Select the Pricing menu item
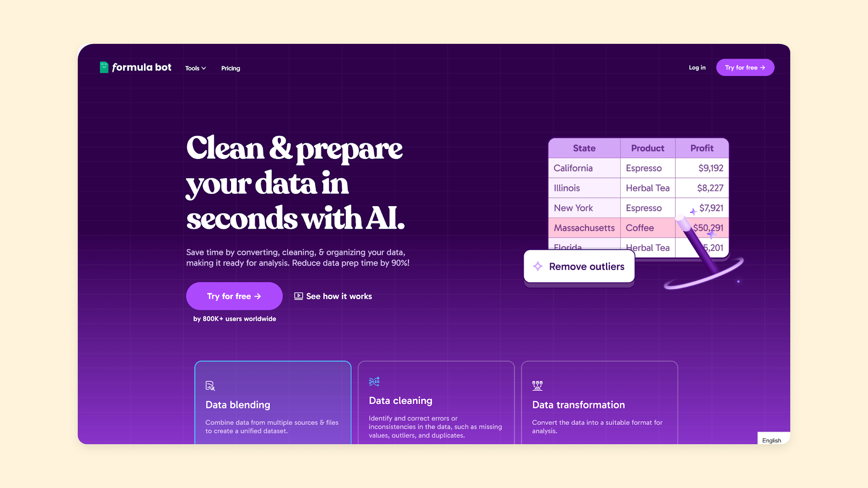This screenshot has height=488, width=868. [x=230, y=67]
